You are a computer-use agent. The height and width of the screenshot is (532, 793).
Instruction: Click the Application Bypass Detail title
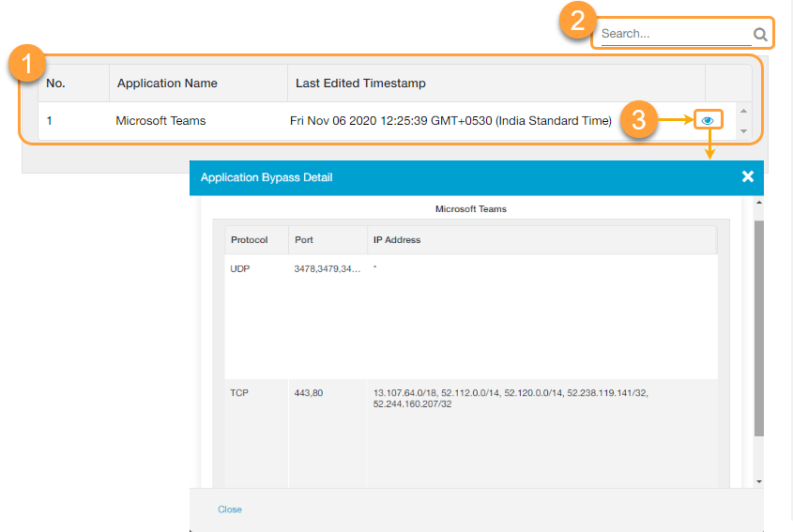coord(267,177)
